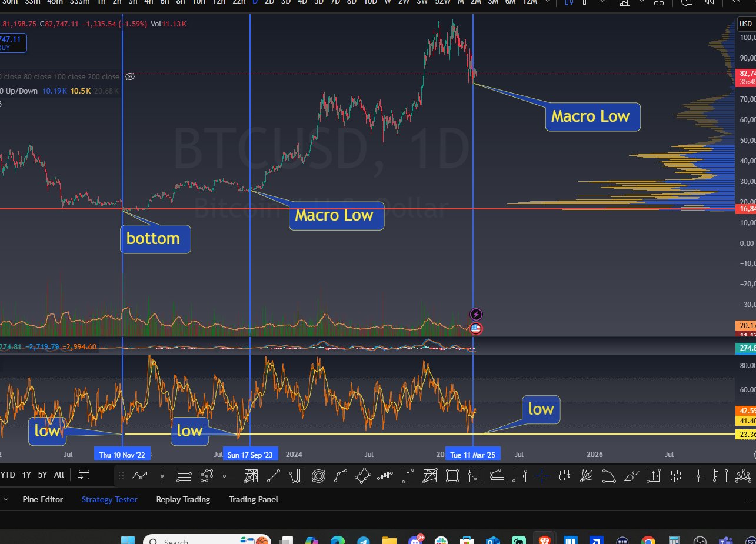756x544 pixels.
Task: Click the bar replay rewind icon
Action: tap(709, 2)
